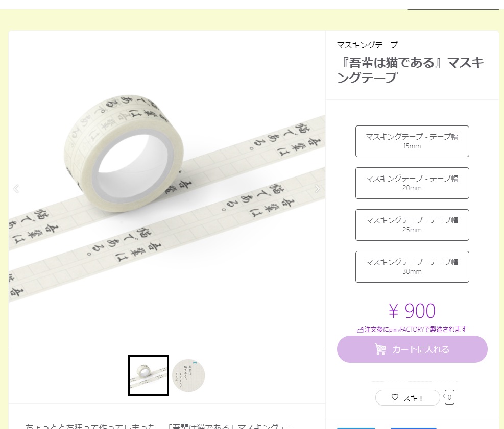Screen dimensions: 504x429
Task: Click the product title 『吾輩は猫である』マスキングテープ
Action: click(x=412, y=69)
